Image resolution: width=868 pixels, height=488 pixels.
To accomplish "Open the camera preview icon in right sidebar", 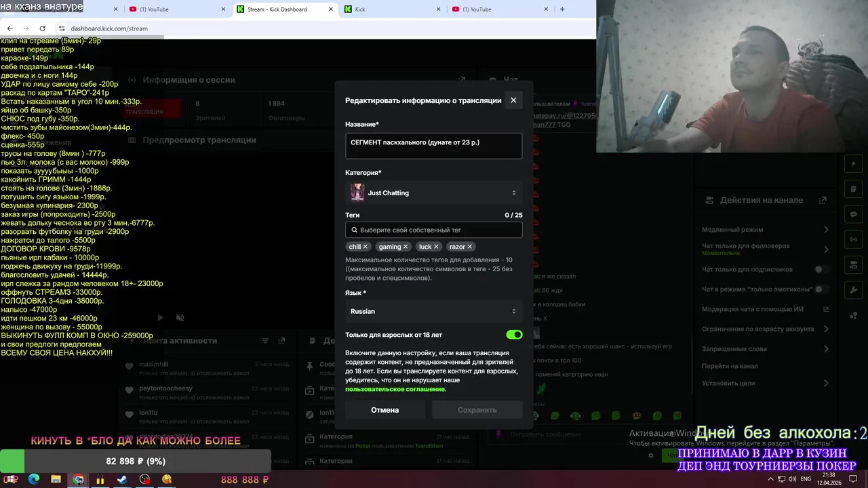I will [x=854, y=264].
